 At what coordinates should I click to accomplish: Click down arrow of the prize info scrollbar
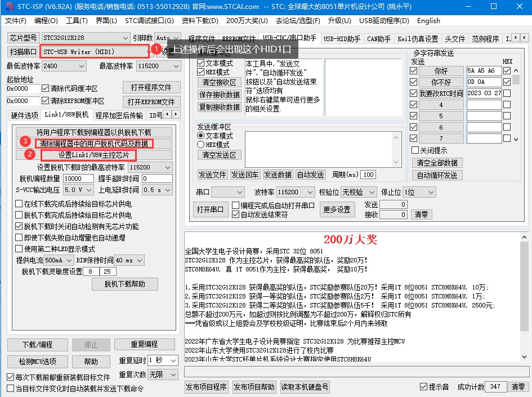(525, 356)
